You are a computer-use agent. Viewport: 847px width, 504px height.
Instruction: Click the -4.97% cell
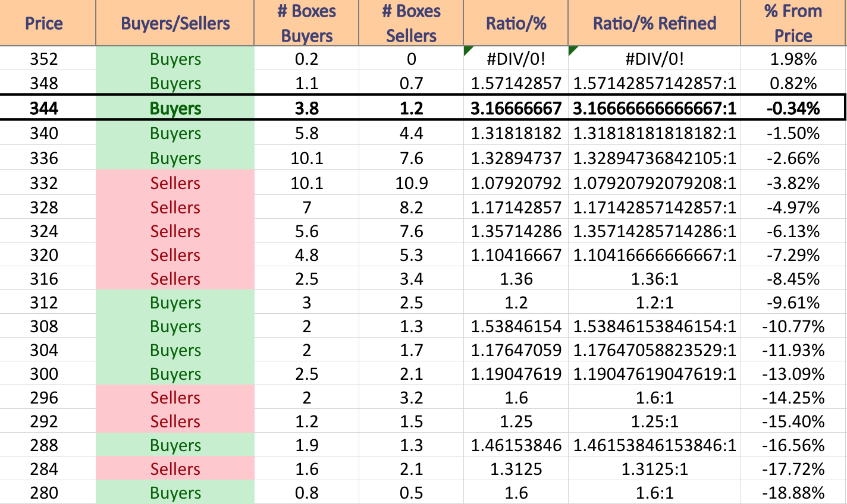(x=793, y=207)
